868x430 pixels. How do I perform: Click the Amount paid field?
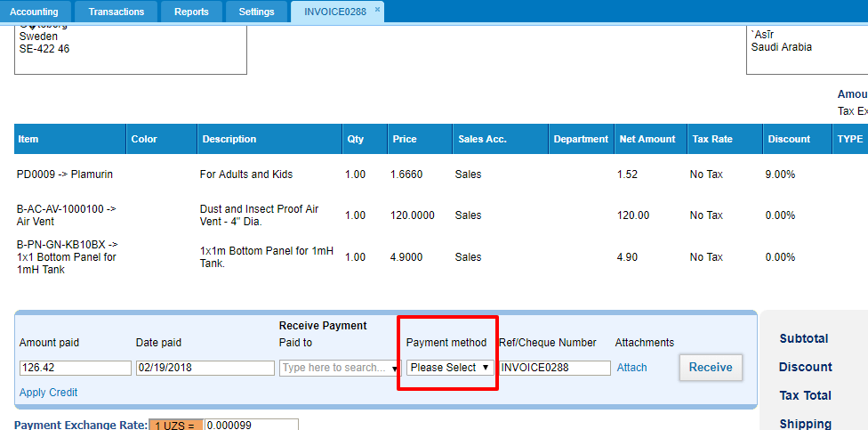(75, 368)
